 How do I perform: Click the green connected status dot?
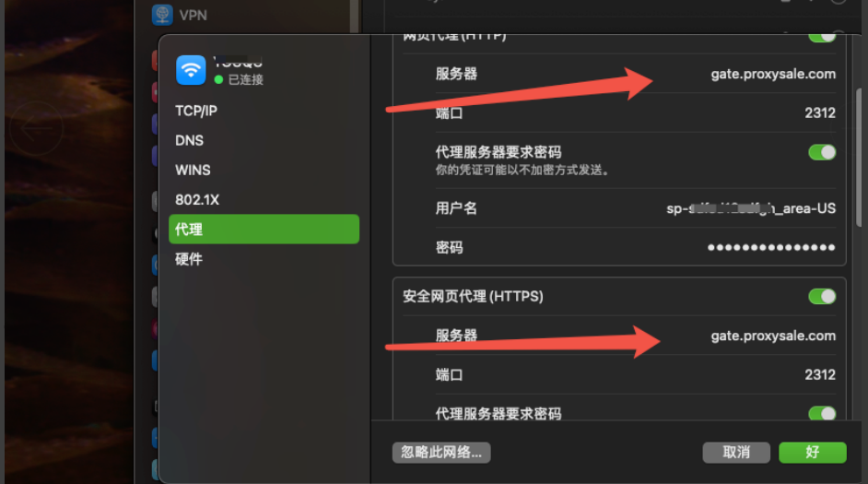click(x=218, y=79)
